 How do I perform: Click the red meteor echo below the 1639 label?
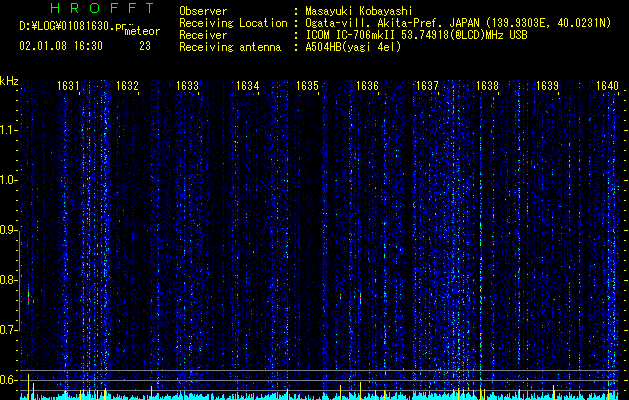click(554, 300)
